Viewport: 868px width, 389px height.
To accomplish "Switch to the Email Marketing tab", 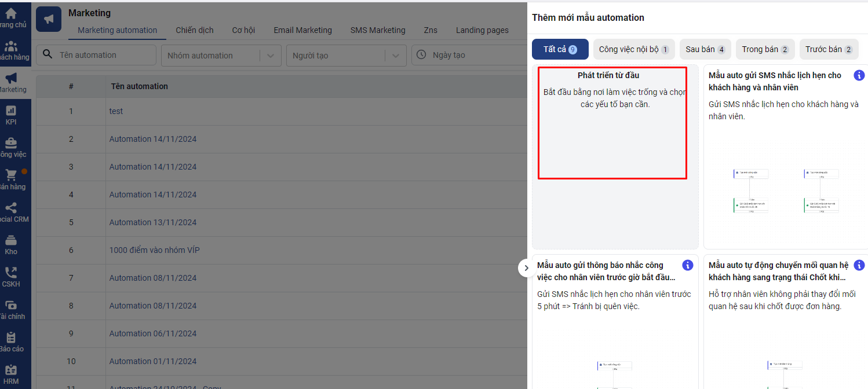I will coord(302,30).
